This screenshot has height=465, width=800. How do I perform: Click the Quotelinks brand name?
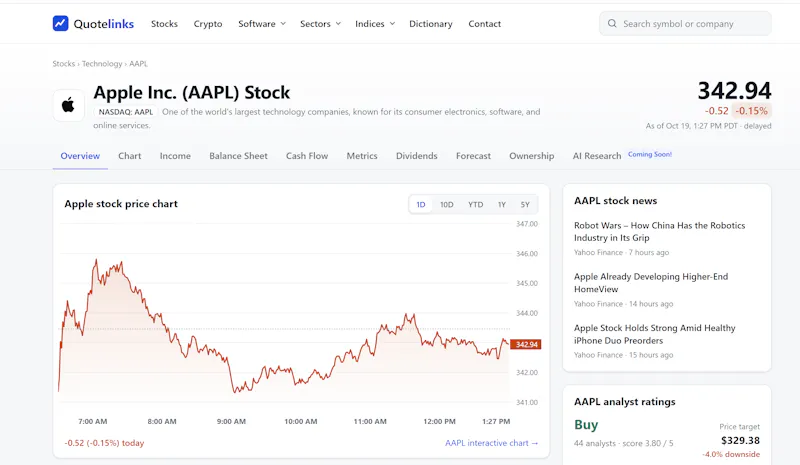[104, 23]
